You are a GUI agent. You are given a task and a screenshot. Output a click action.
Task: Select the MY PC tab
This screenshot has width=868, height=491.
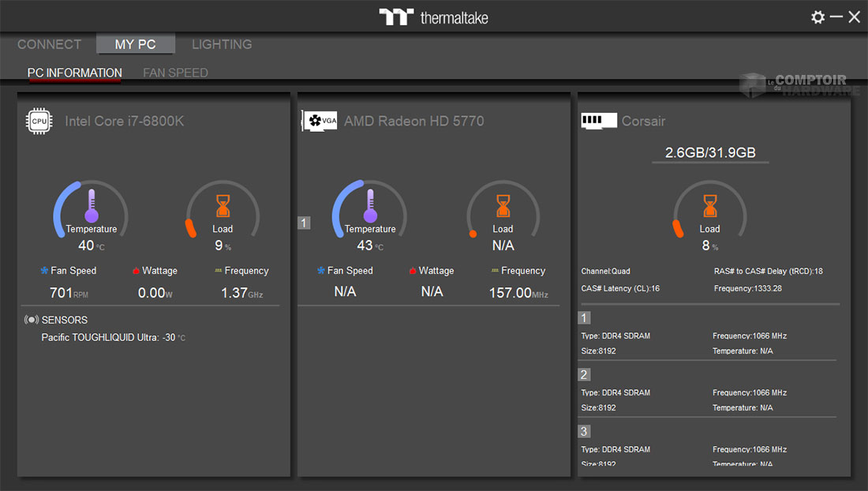pyautogui.click(x=136, y=44)
